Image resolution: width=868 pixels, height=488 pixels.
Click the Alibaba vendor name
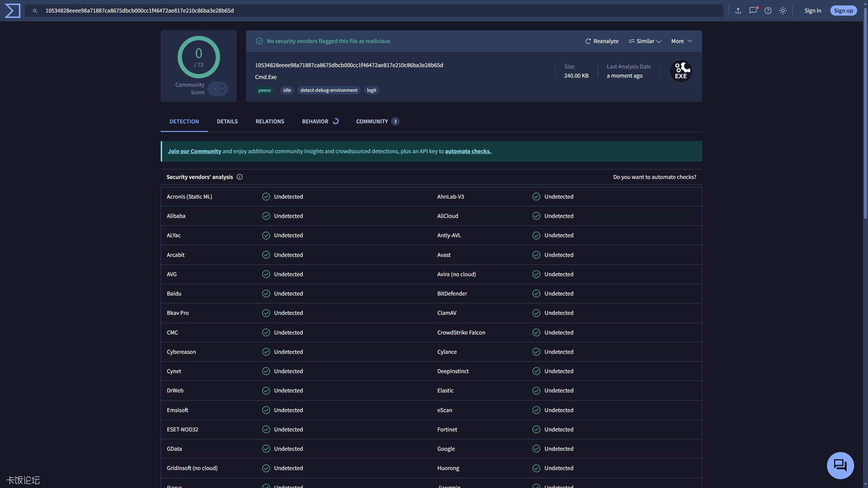(176, 216)
